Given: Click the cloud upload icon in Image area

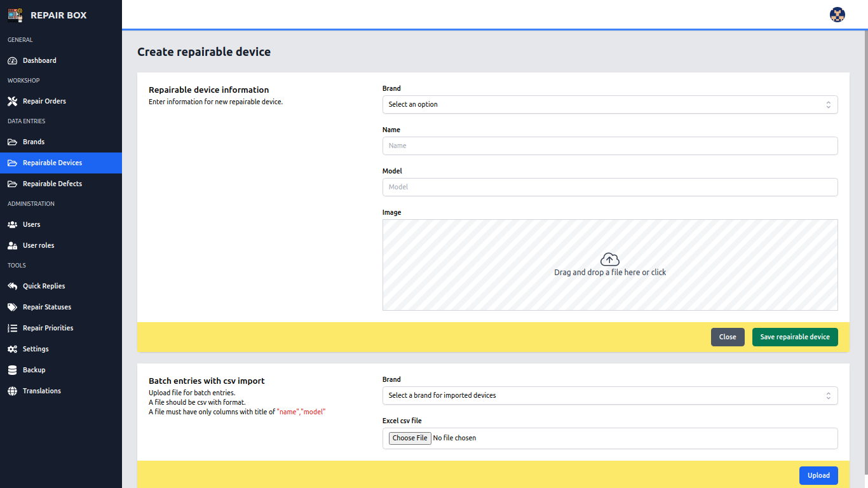Looking at the screenshot, I should coord(609,259).
